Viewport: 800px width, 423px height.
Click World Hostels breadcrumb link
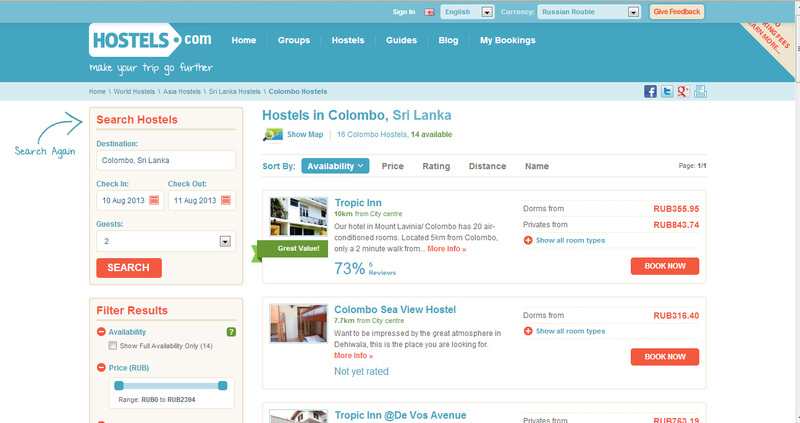pyautogui.click(x=134, y=92)
